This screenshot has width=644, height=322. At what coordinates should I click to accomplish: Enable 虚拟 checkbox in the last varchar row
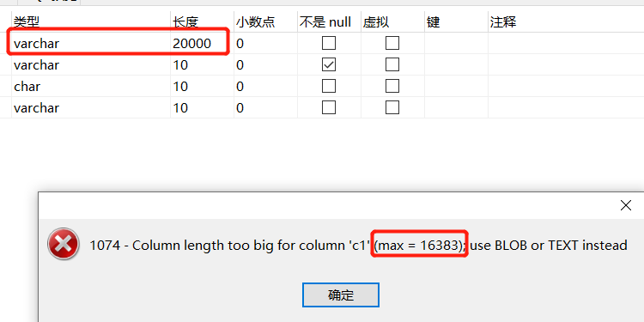point(392,107)
